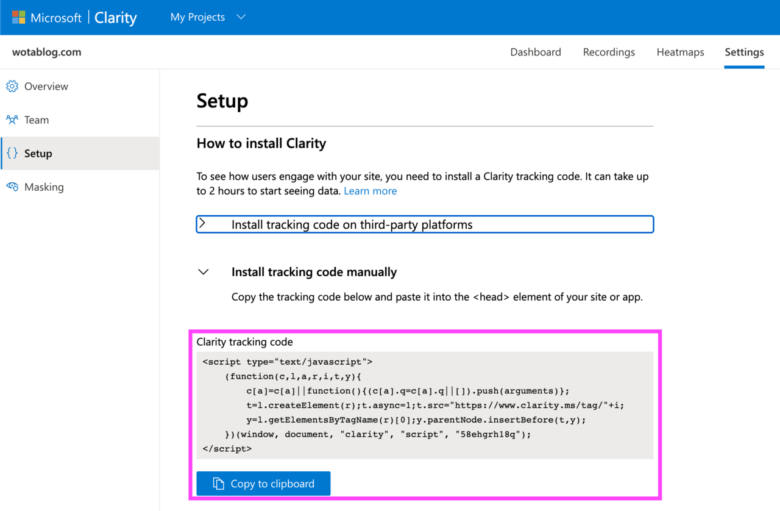Viewport: 780px width, 511px height.
Task: Open the Heatmaps tab
Action: click(680, 52)
